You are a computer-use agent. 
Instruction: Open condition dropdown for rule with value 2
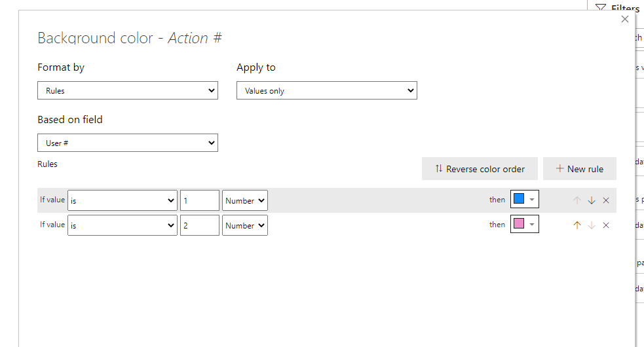click(123, 225)
